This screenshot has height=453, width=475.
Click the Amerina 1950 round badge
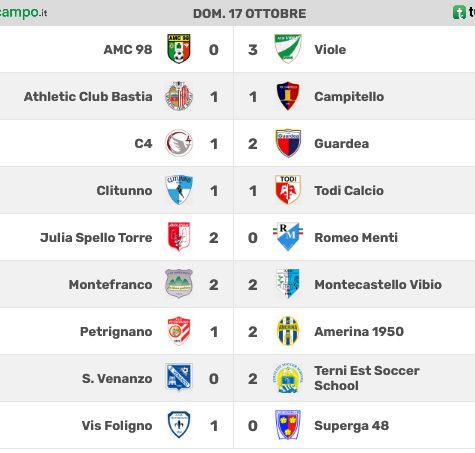tap(288, 331)
